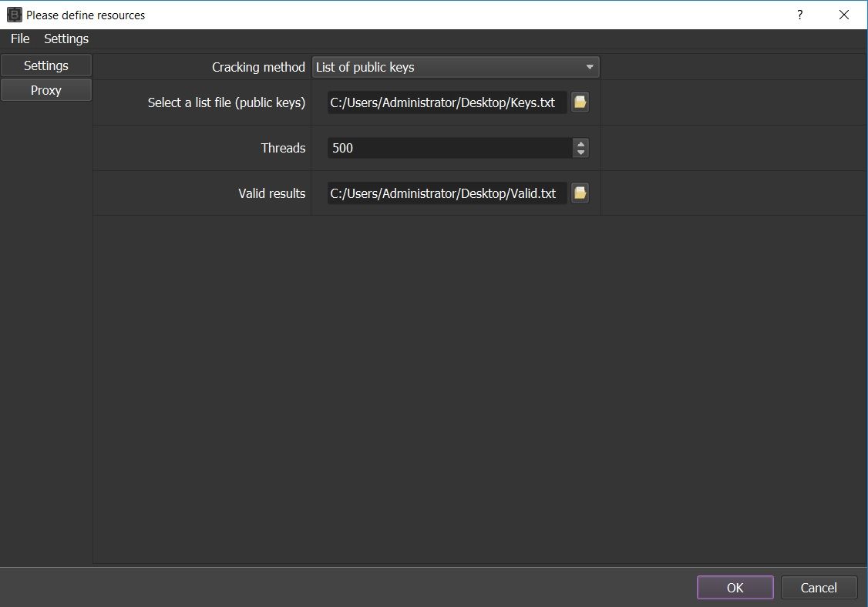Confirm the dialog with OK
This screenshot has width=868, height=607.
[735, 588]
